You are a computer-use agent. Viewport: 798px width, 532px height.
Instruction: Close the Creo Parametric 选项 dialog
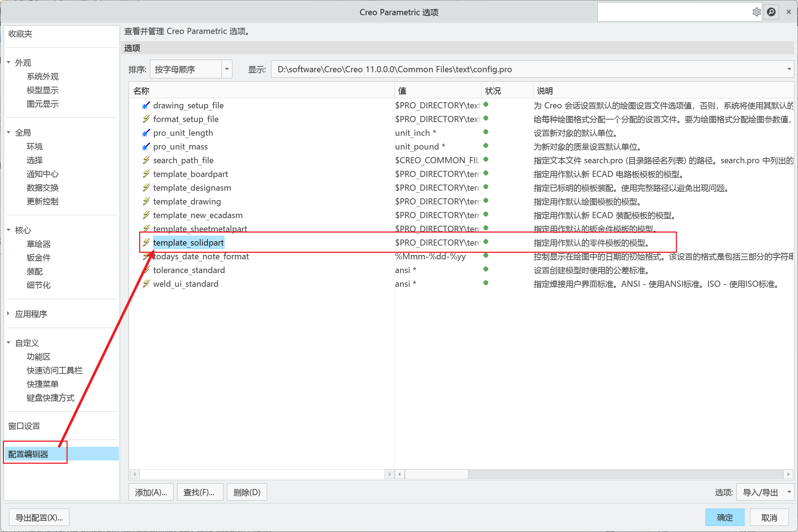789,12
